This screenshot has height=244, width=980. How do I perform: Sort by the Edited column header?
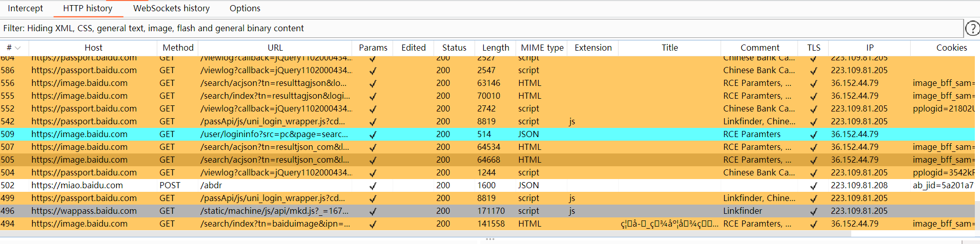(414, 48)
